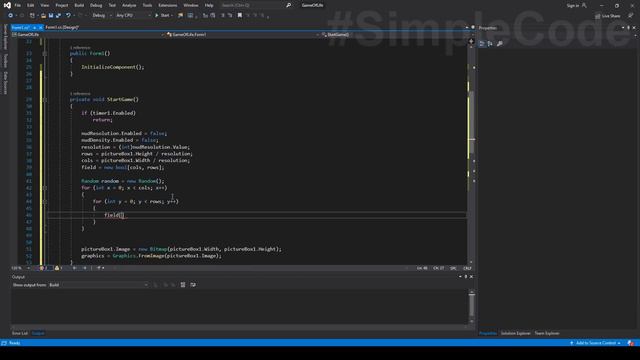Click the notifications icon in status bar
The width and height of the screenshot is (640, 360).
point(631,343)
